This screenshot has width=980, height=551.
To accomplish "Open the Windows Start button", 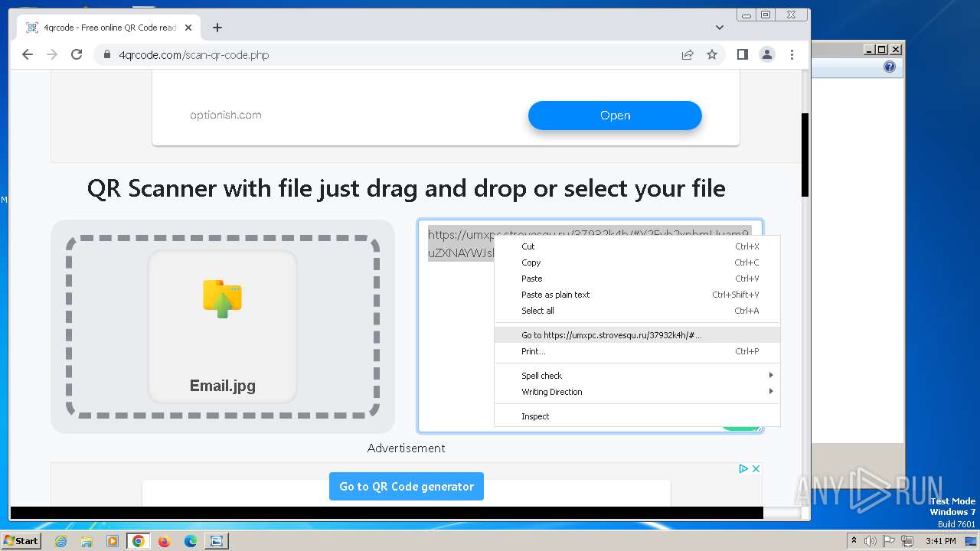I will [x=21, y=540].
